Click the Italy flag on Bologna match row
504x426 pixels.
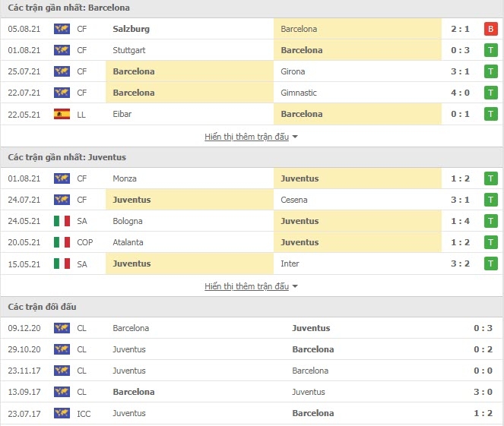coord(62,221)
